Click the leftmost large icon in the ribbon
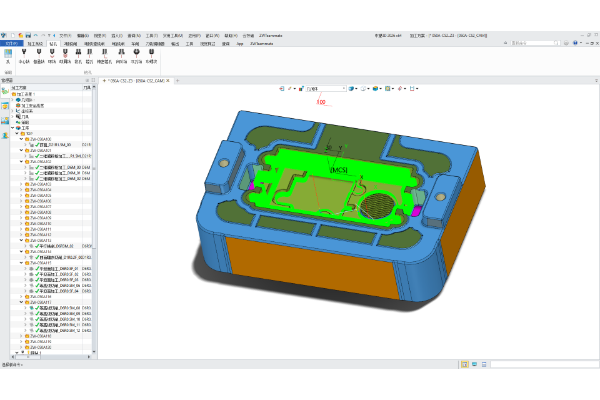This screenshot has height=400, width=600. [8, 58]
